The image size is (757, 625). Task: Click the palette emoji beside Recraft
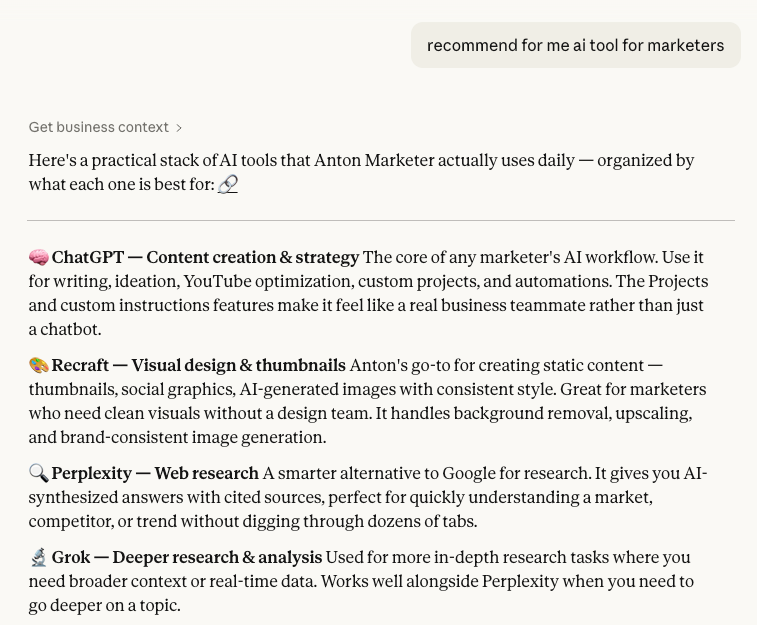click(39, 366)
